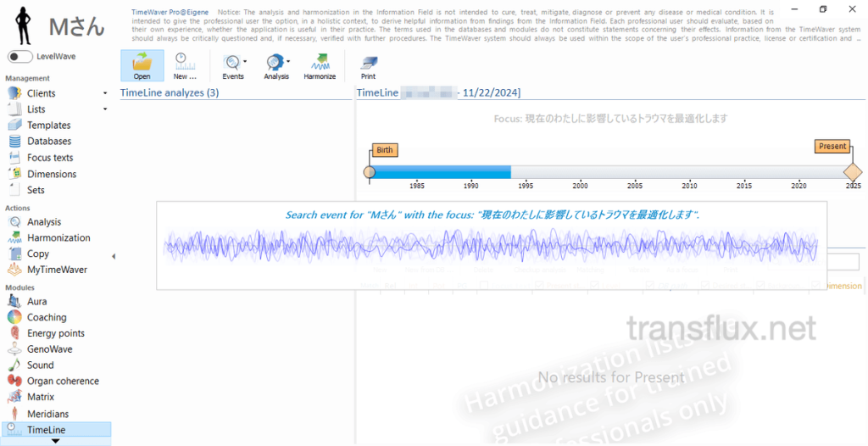
Task: Click the Open folder toolbar icon
Action: pyautogui.click(x=142, y=62)
